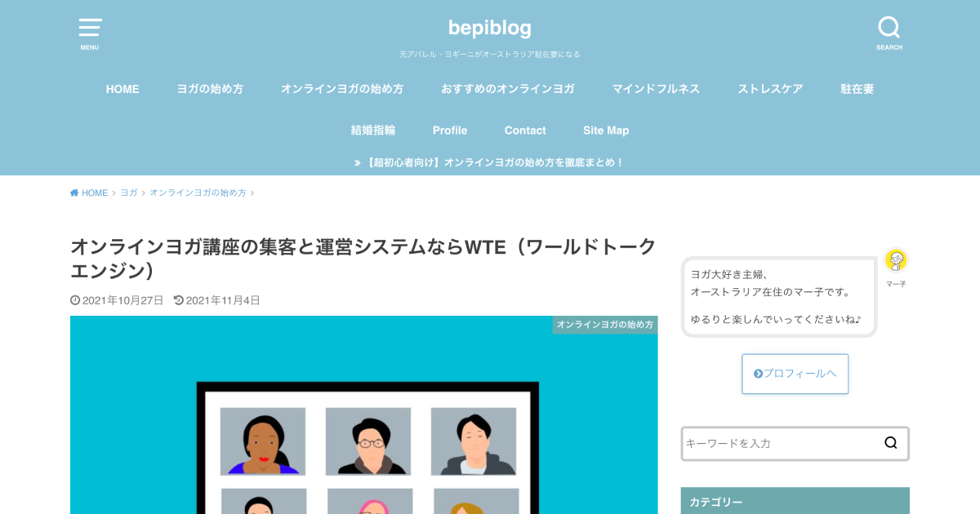Click the オンラインヨガの始め方 category tag on image
The image size is (980, 514).
(x=605, y=325)
